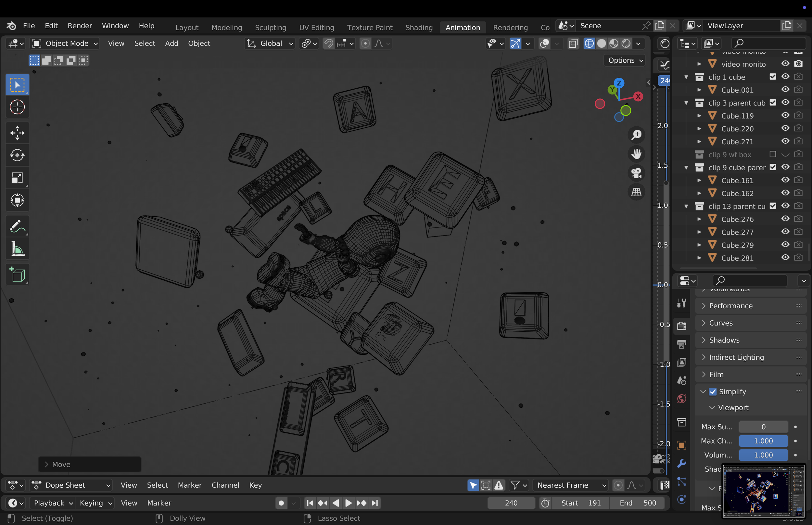Viewport: 812px width, 525px height.
Task: Uncheck the Simplify checkbox
Action: click(x=713, y=391)
